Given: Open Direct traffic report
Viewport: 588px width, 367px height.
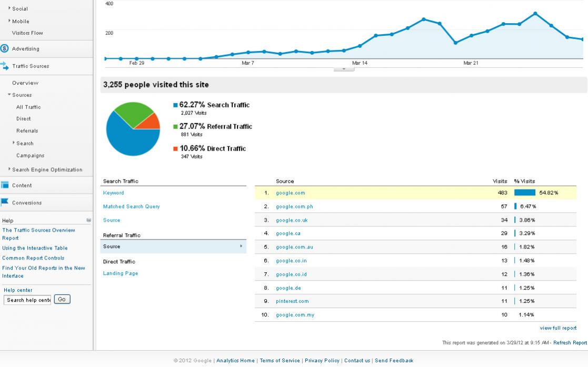Looking at the screenshot, I should (x=24, y=118).
